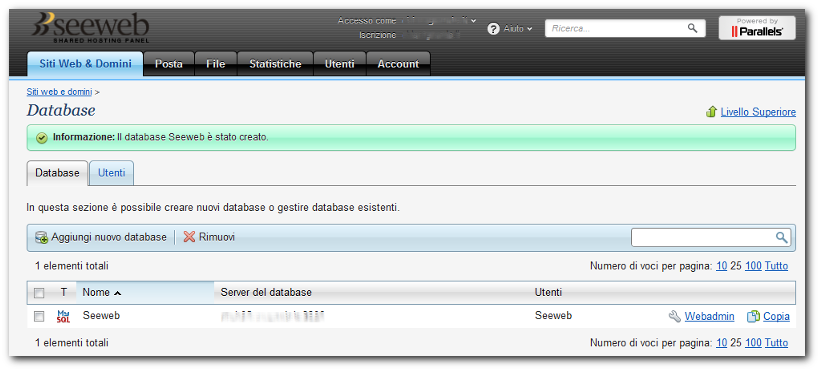This screenshot has width=820, height=371.
Task: Click the list filter search magnifier icon
Action: 781,237
